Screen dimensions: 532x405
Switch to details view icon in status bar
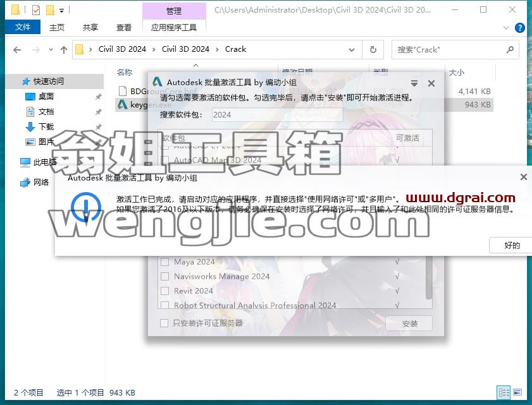coord(504,392)
